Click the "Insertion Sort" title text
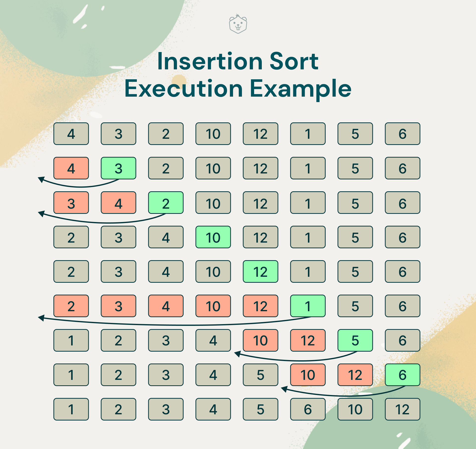Image resolution: width=476 pixels, height=449 pixels. tap(238, 61)
